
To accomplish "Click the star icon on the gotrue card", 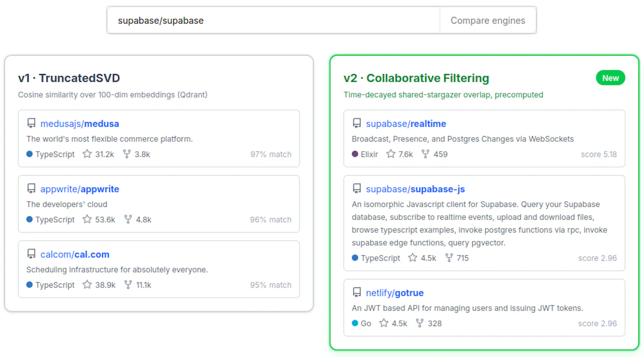I will (x=384, y=323).
